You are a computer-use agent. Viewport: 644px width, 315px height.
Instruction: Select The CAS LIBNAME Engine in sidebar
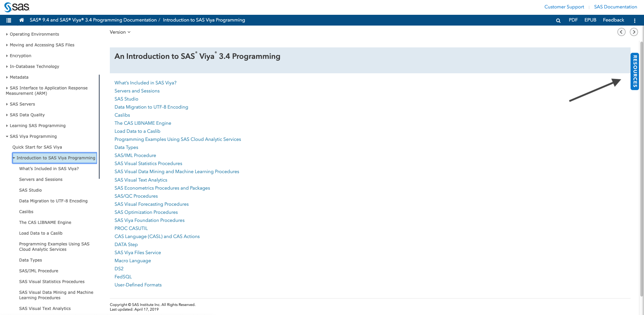[x=45, y=223]
